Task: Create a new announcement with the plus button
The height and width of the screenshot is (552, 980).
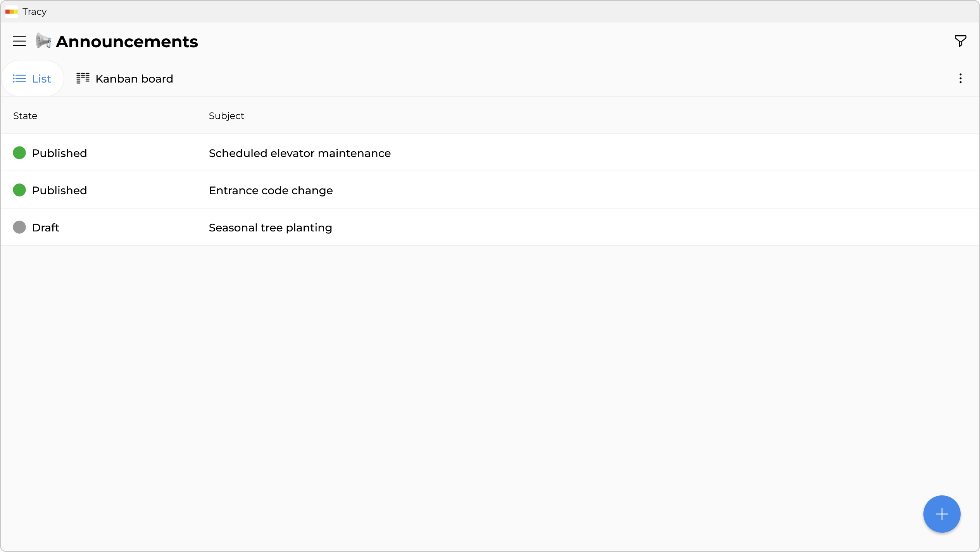Action: click(942, 514)
